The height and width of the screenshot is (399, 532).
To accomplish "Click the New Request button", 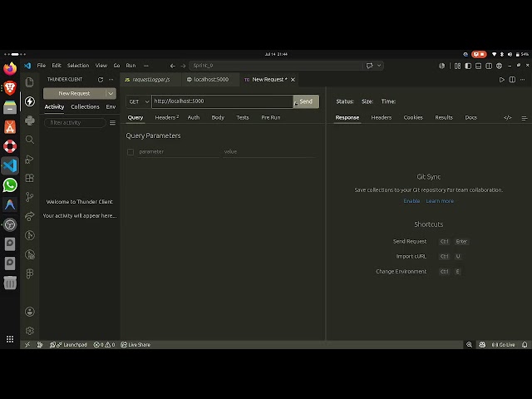I will (74, 93).
